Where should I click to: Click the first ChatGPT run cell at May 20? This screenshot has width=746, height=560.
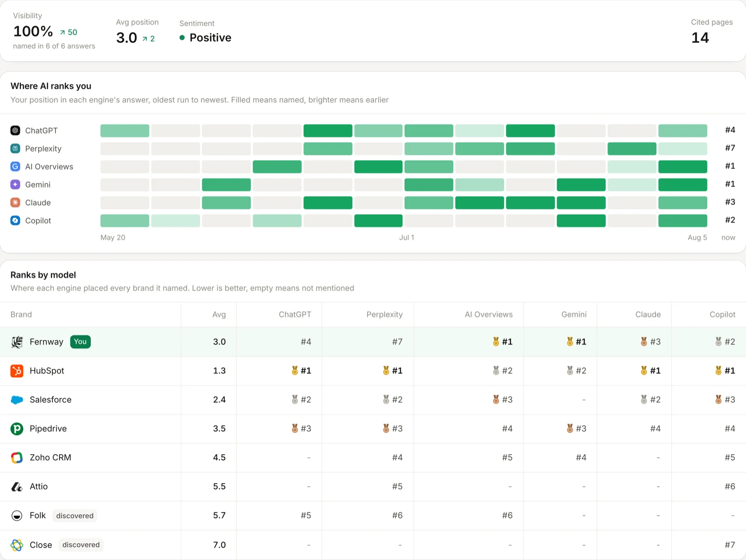pyautogui.click(x=125, y=131)
